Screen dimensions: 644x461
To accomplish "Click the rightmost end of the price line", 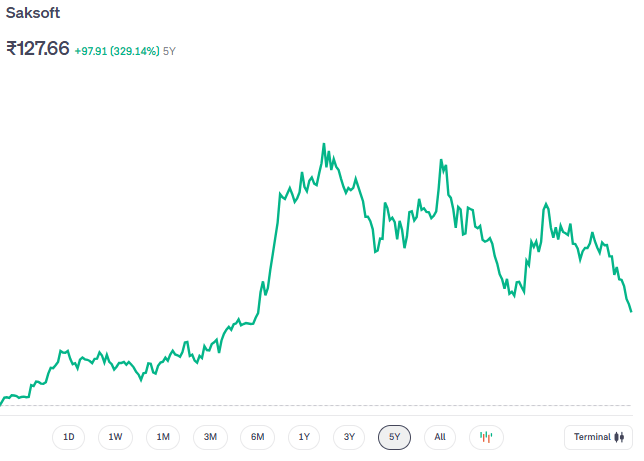I will click(631, 311).
